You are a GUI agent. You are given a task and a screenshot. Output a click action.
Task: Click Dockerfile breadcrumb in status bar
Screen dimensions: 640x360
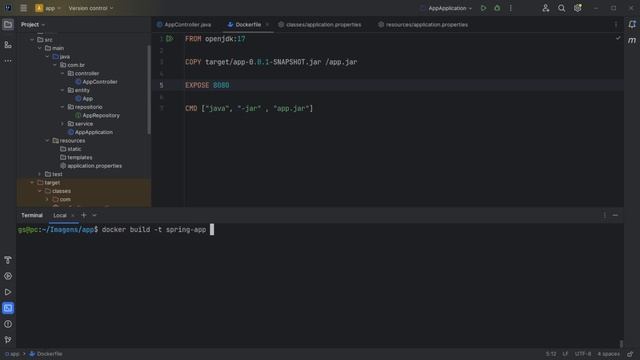(x=46, y=354)
